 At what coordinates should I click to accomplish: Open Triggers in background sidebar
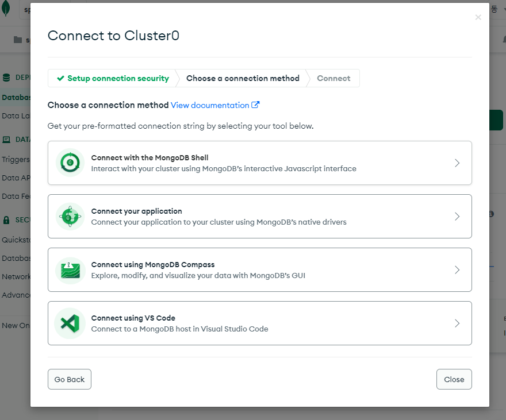[x=15, y=159]
